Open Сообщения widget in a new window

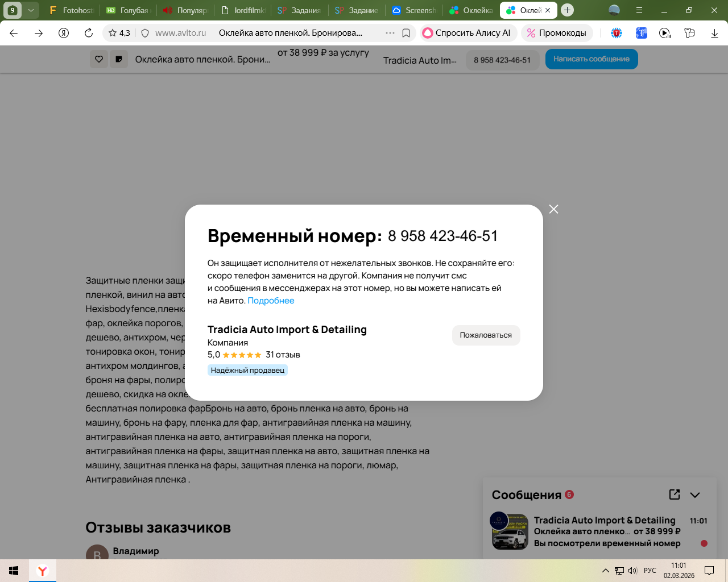[675, 494]
